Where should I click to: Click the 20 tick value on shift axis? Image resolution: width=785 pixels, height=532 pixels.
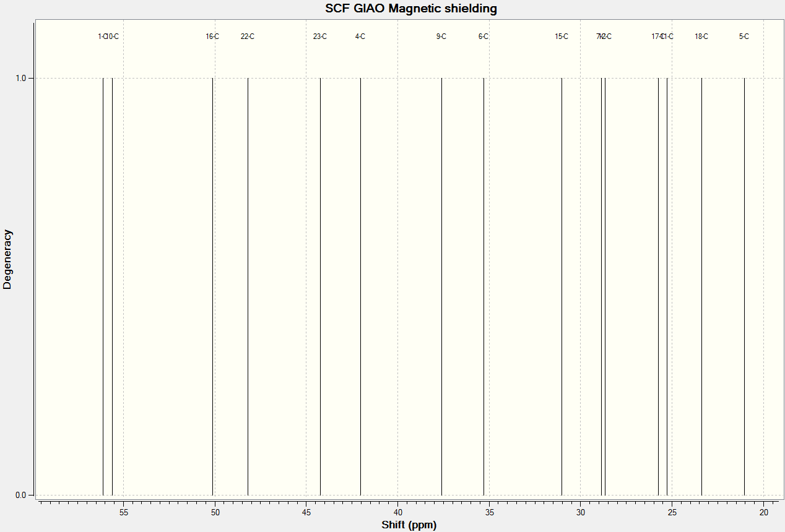[x=763, y=512]
